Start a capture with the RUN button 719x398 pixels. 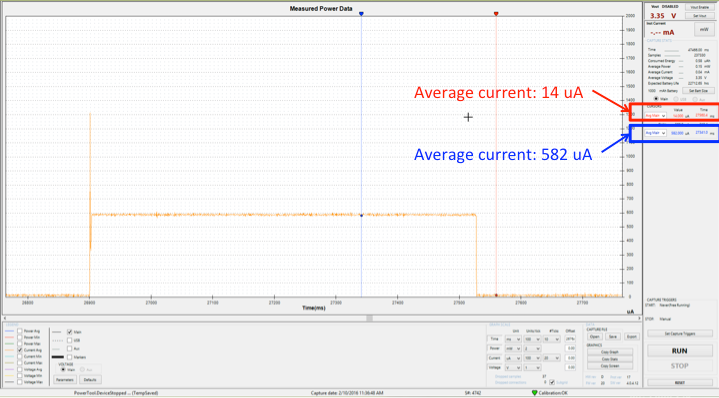[680, 351]
